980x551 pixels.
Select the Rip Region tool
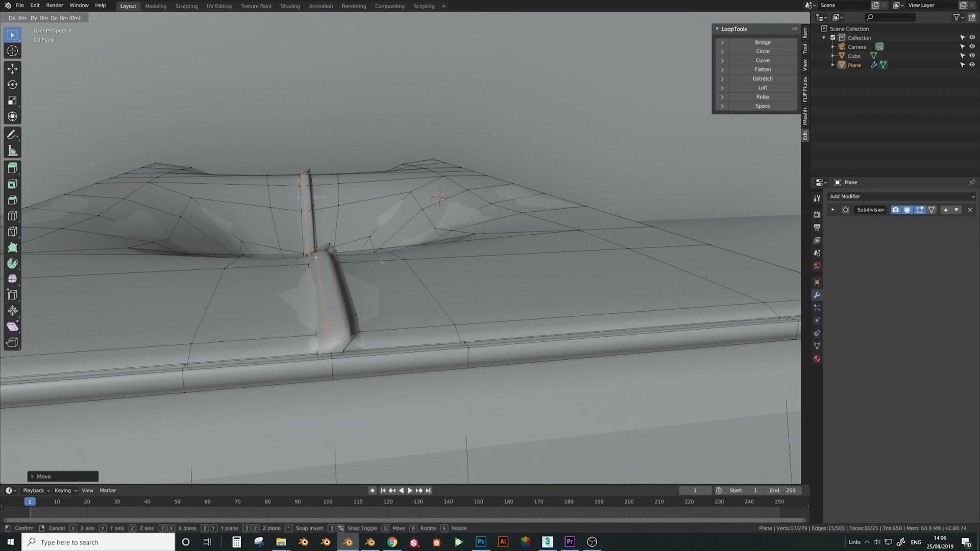click(x=13, y=343)
